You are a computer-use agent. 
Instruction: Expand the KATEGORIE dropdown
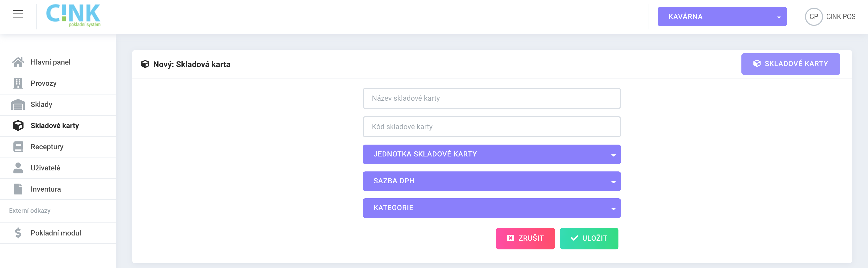pyautogui.click(x=491, y=208)
